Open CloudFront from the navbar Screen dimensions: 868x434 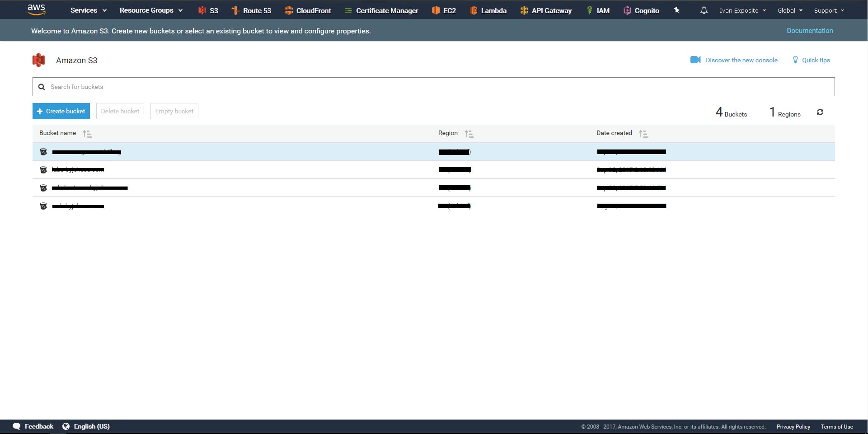click(308, 10)
